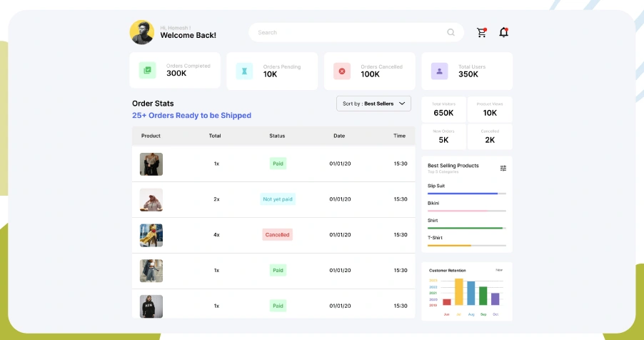Click the Total Users purple icon
Screen dimensions: 644x340
coord(439,71)
